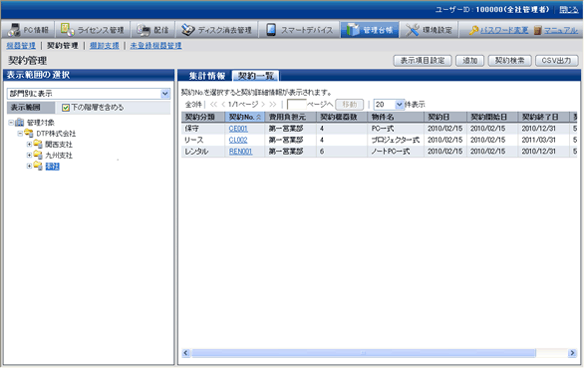This screenshot has width=584, height=368.
Task: Expand the highlighted tree node
Action: (29, 166)
